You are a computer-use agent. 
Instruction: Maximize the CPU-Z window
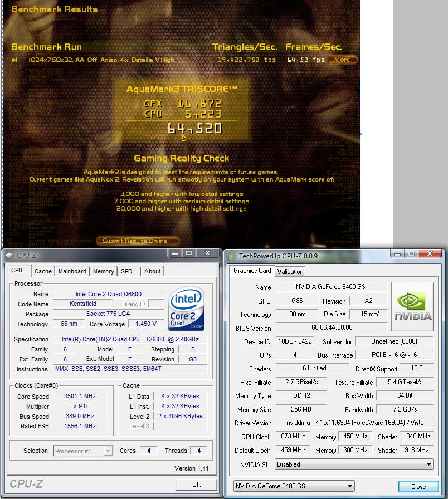tap(189, 253)
